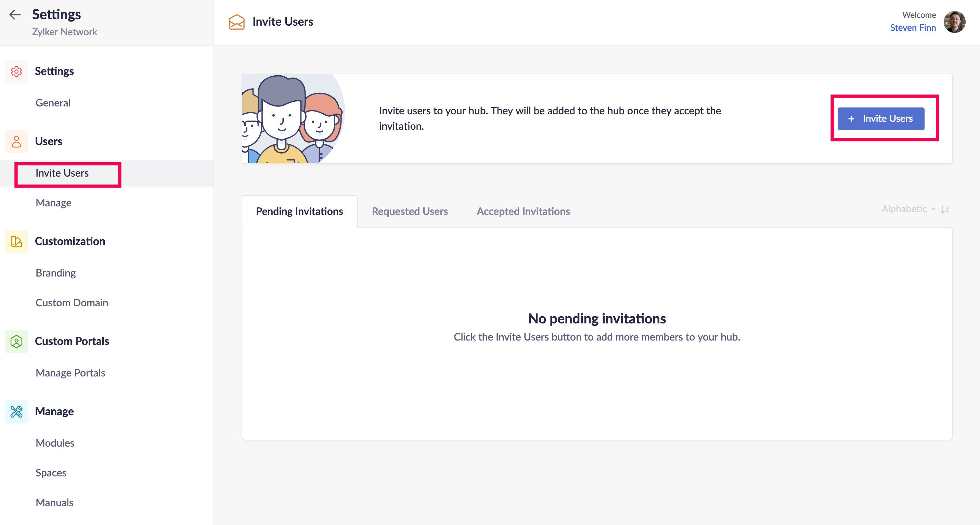Switch to the Pending Invitations tab
The height and width of the screenshot is (525, 980).
tap(299, 211)
